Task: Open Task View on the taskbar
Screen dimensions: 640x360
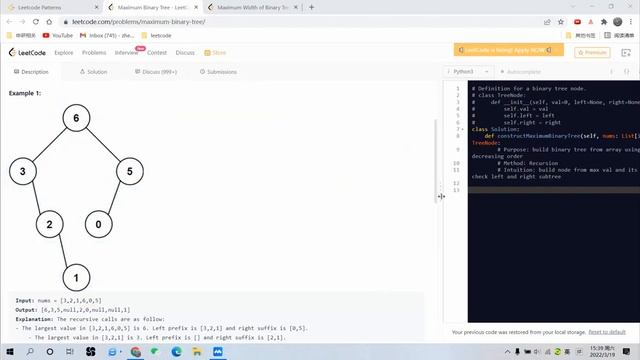Action: click(70, 351)
